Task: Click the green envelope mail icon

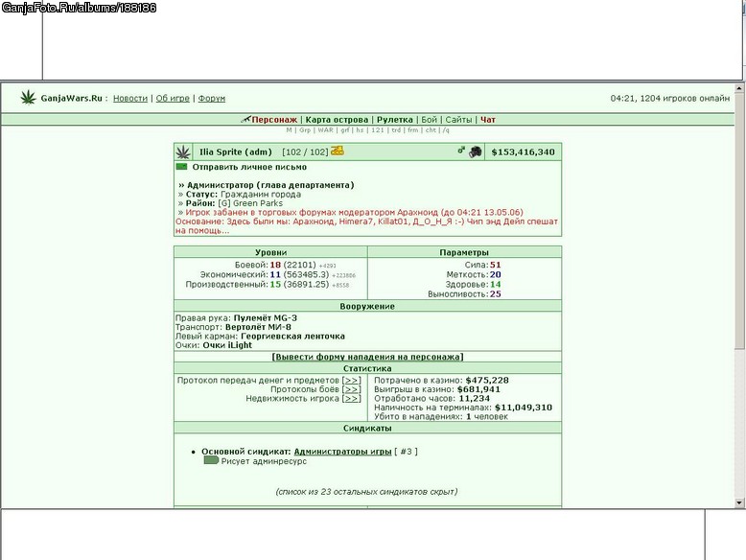Action: pos(182,167)
